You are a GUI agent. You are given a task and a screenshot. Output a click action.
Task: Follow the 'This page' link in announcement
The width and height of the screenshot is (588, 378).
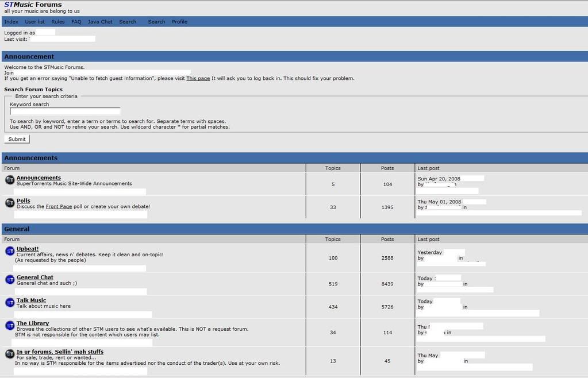pos(198,79)
